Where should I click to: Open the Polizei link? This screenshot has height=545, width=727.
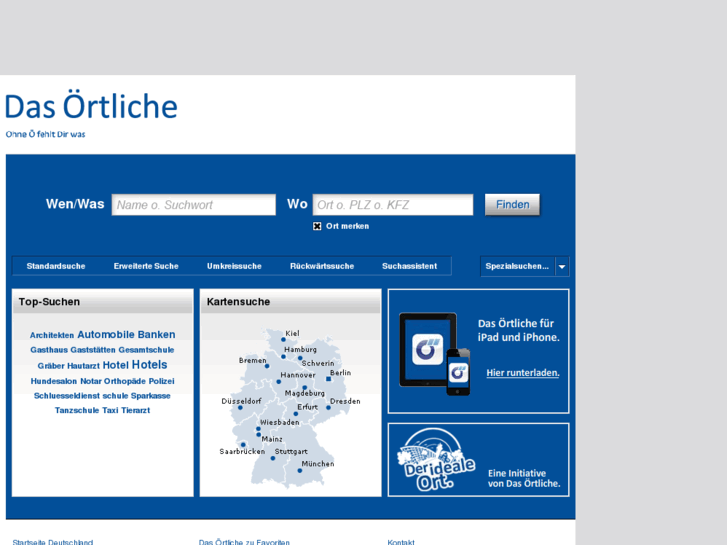click(x=161, y=381)
